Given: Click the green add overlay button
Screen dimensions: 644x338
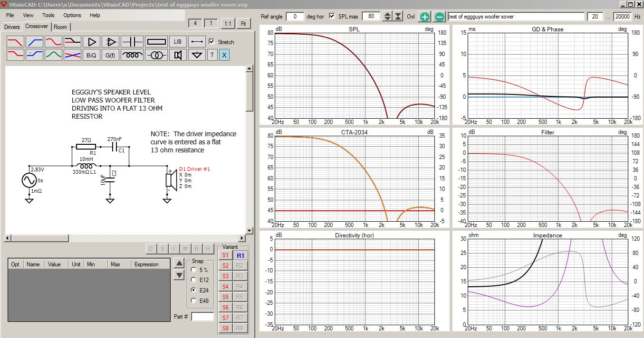Looking at the screenshot, I should pyautogui.click(x=424, y=17).
